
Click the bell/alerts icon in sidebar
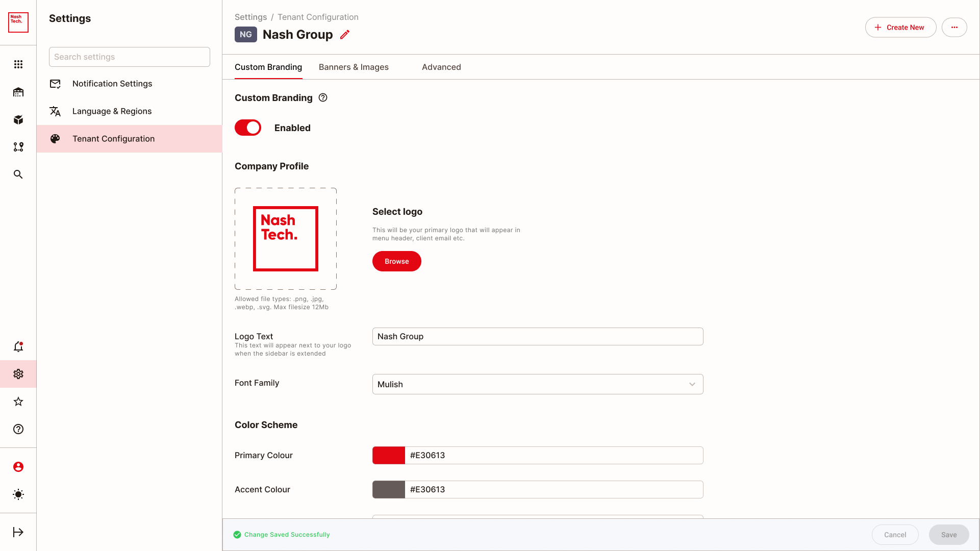(x=18, y=346)
